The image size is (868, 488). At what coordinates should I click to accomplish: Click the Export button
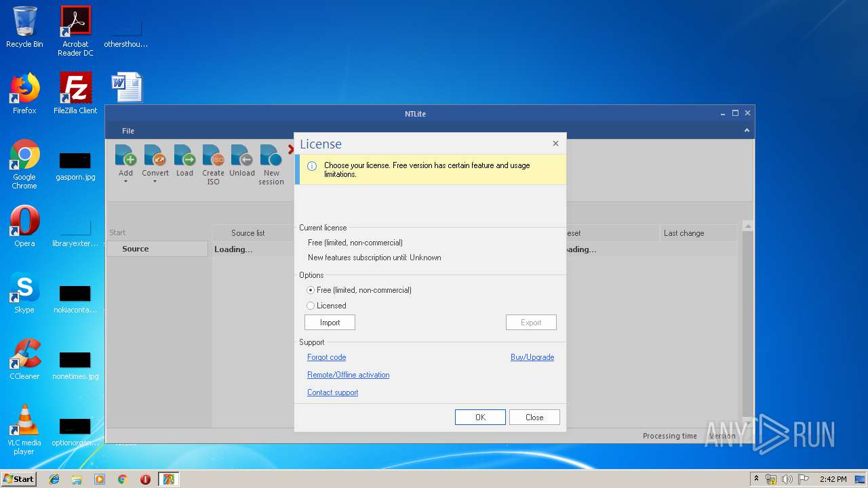531,323
